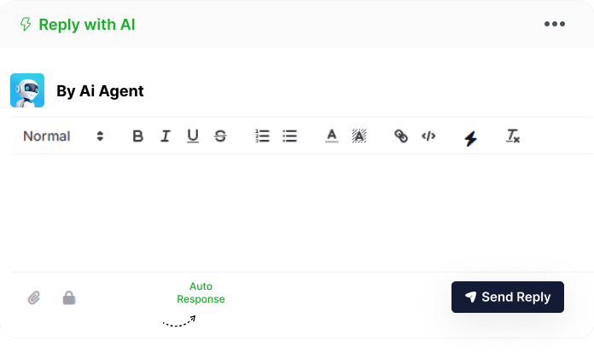Click the Auto Response label
The image size is (594, 364).
pyautogui.click(x=201, y=292)
